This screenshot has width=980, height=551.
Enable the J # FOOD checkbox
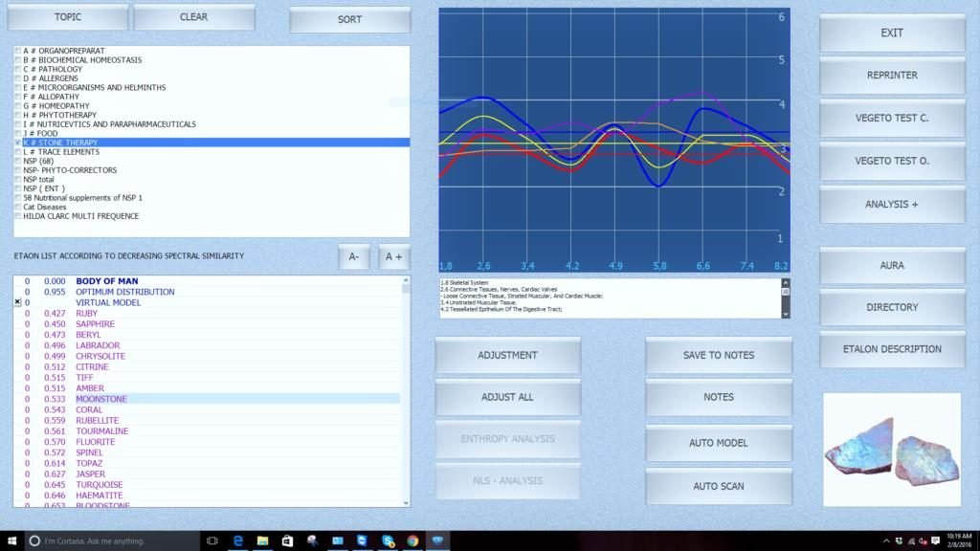pyautogui.click(x=16, y=133)
